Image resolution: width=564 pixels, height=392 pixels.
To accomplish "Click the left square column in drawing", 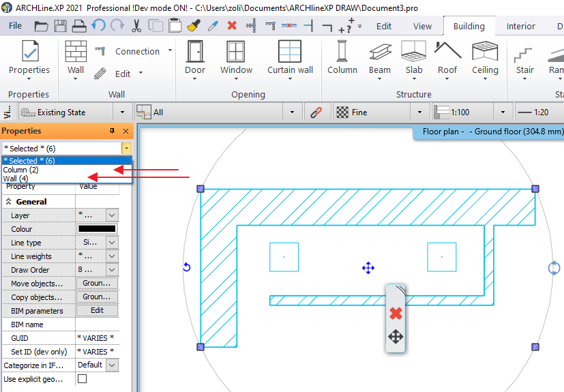I will [284, 257].
